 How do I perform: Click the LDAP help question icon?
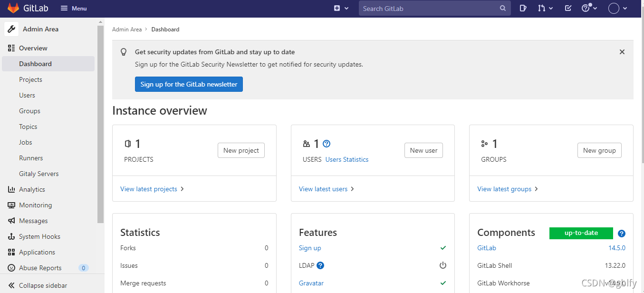point(320,265)
